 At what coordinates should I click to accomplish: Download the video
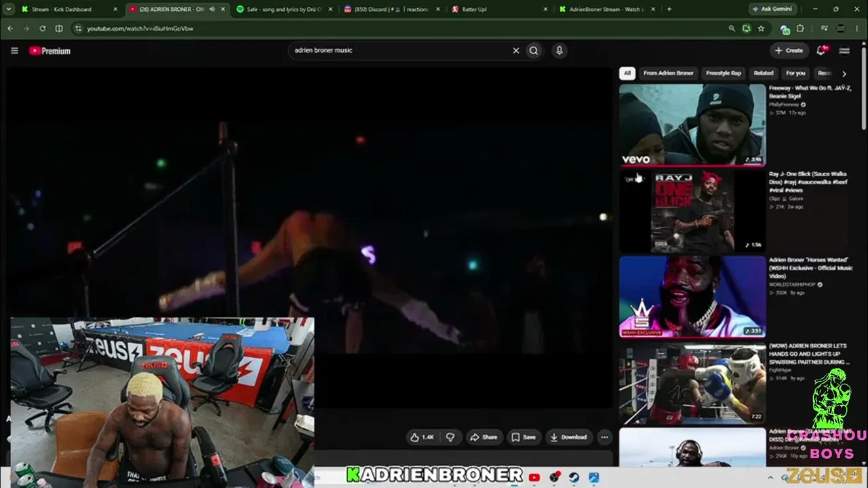(x=568, y=437)
